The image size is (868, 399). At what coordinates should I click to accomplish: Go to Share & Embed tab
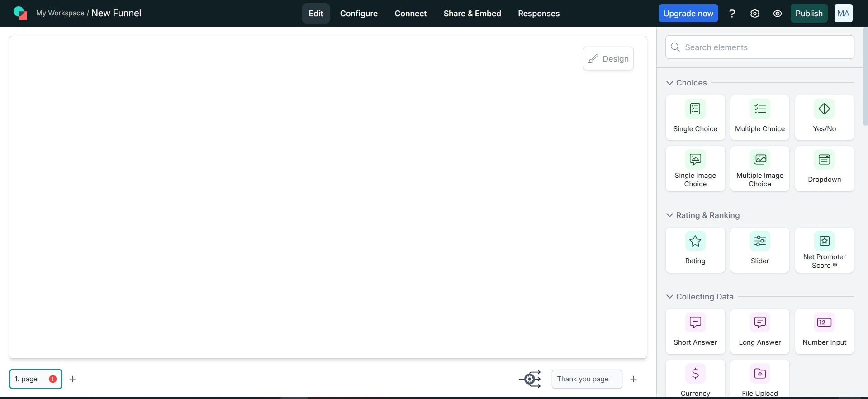(x=472, y=14)
